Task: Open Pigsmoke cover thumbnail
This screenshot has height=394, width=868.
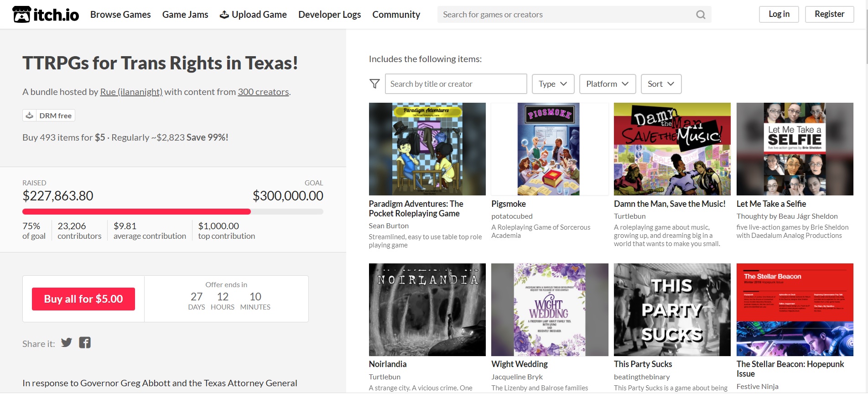Action: [550, 149]
